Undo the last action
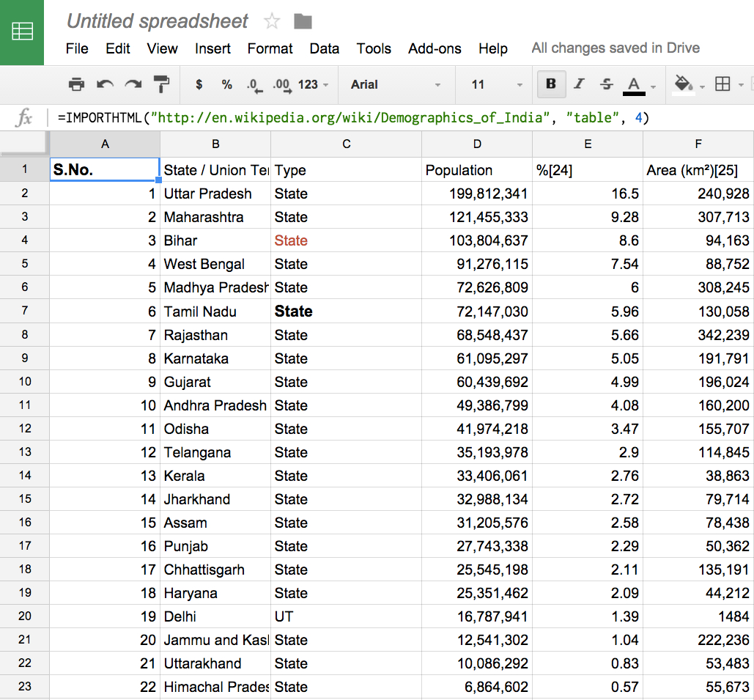Viewport: 754px width, 700px height. coord(105,84)
